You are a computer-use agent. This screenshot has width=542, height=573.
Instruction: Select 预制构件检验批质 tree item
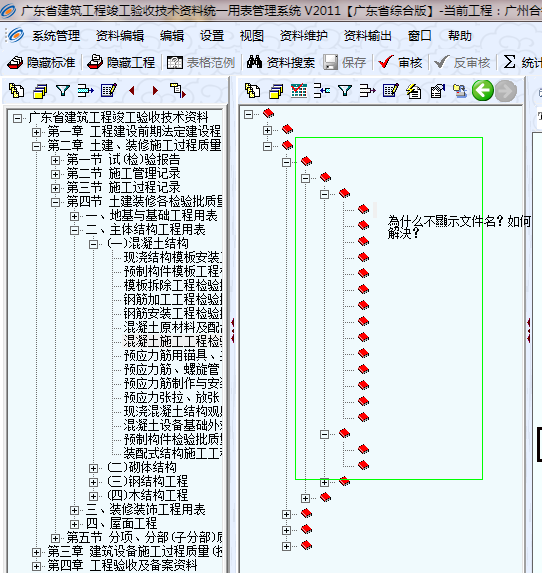point(173,440)
